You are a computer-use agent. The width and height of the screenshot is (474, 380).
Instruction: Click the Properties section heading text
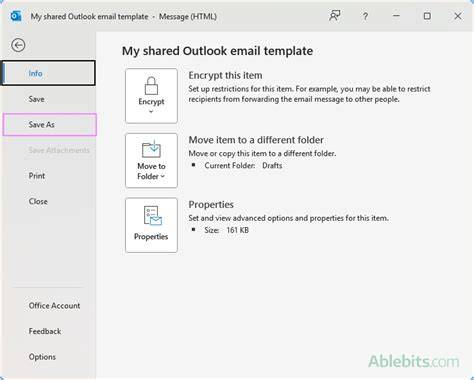click(x=211, y=204)
